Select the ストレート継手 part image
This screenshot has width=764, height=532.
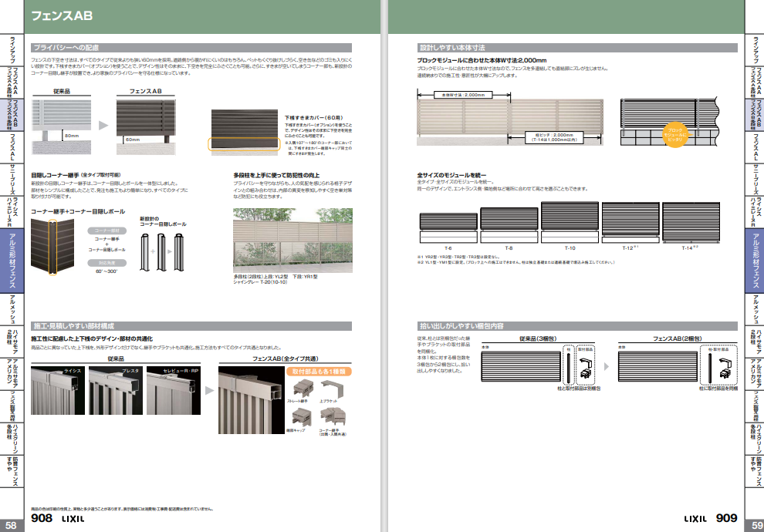[x=302, y=388]
